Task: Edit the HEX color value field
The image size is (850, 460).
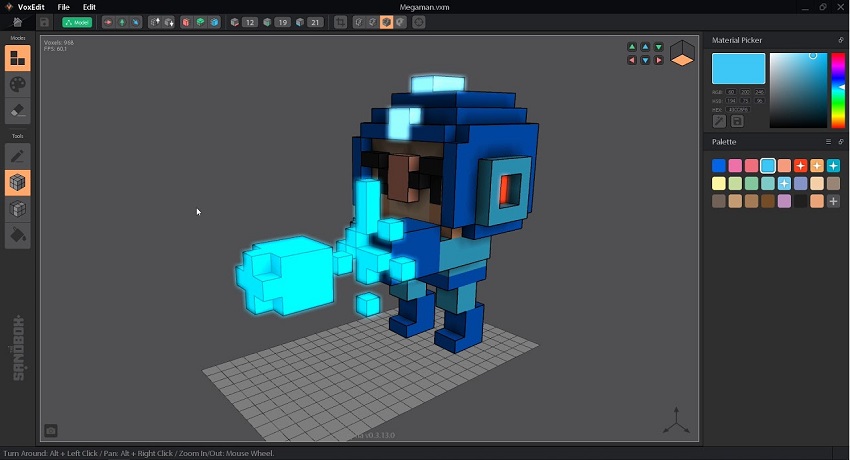Action: click(x=738, y=109)
